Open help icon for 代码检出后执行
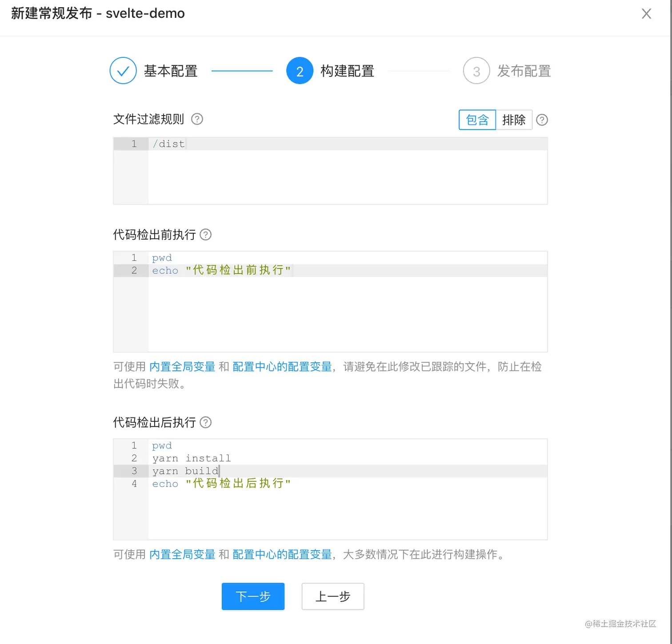The image size is (672, 644). coord(206,422)
